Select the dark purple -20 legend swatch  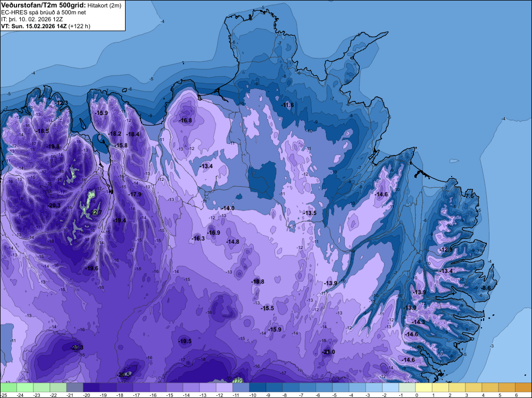pyautogui.click(x=92, y=387)
